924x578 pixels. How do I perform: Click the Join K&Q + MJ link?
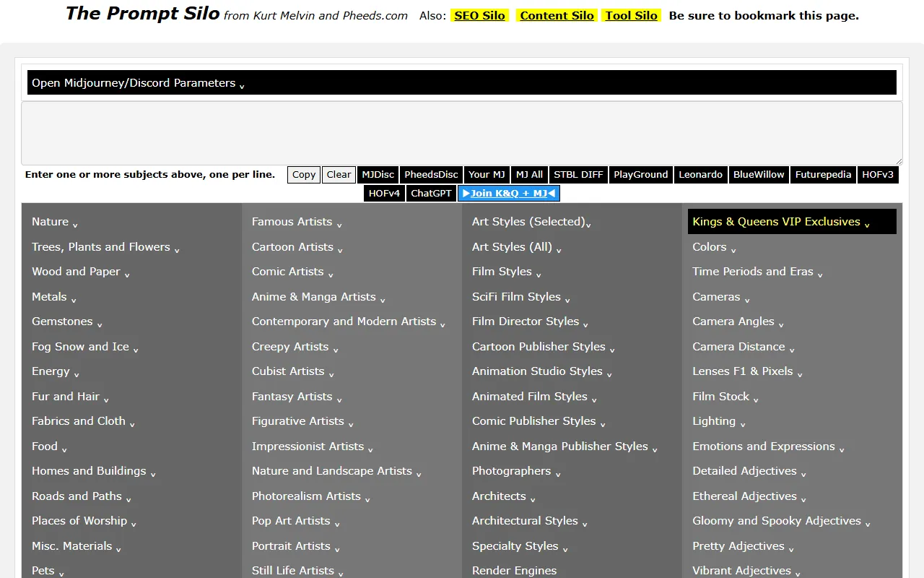508,193
